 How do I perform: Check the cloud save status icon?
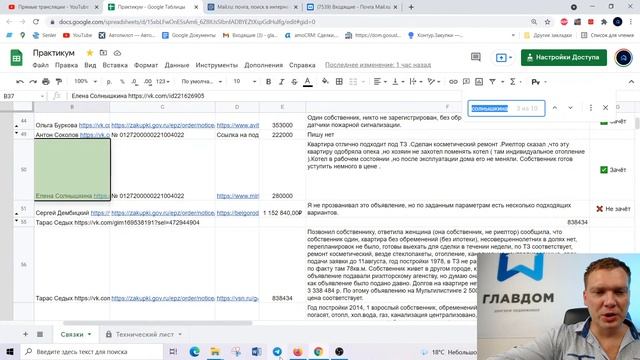117,53
